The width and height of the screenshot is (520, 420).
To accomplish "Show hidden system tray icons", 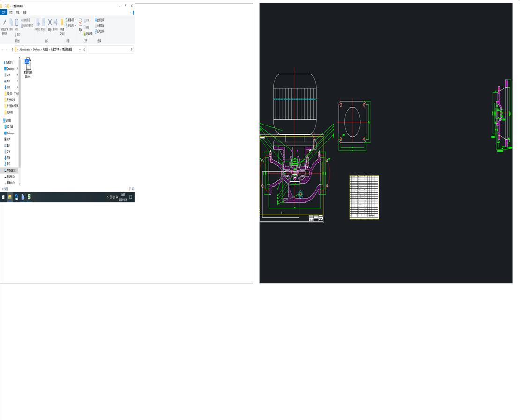I will 107,197.
